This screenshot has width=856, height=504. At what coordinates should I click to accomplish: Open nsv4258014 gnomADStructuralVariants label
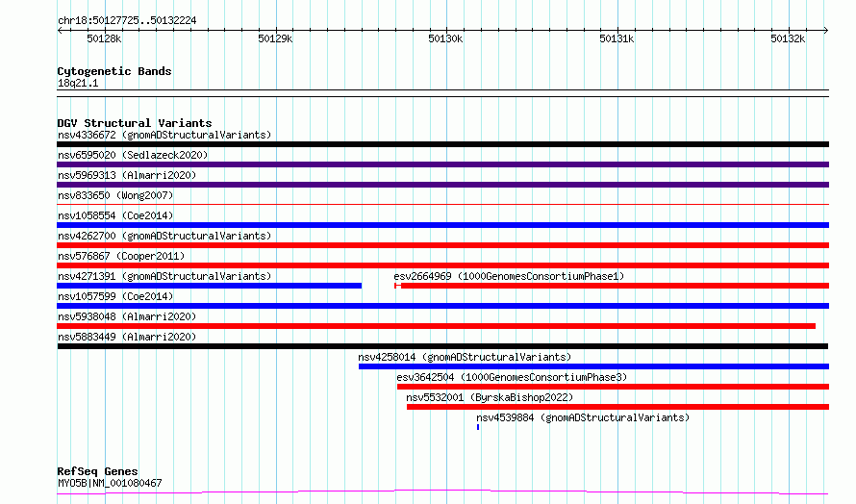[x=465, y=357]
